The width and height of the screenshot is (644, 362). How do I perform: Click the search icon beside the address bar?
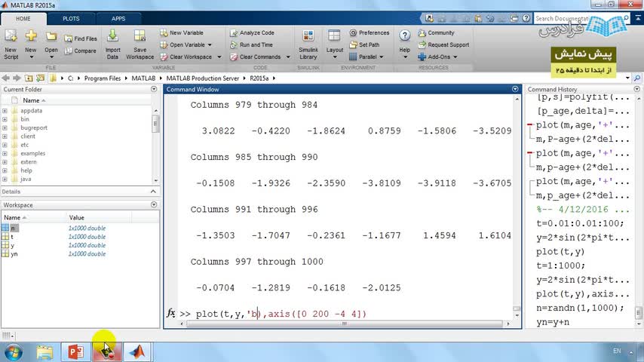pyautogui.click(x=637, y=78)
